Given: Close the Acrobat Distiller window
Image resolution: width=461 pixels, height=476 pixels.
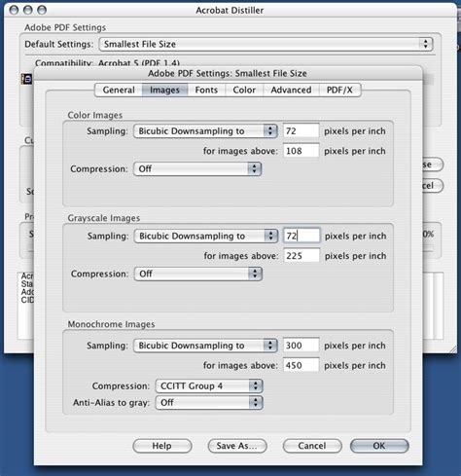Looking at the screenshot, I should pos(14,10).
